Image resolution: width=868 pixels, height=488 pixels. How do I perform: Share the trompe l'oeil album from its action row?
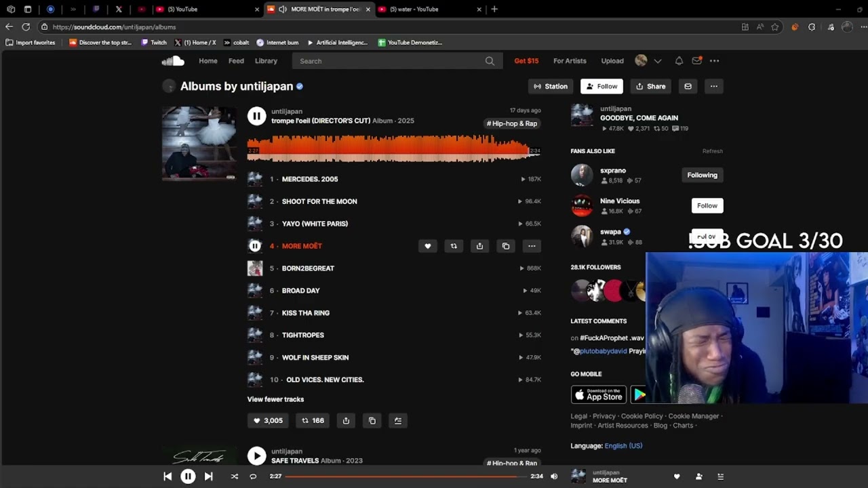(346, 421)
